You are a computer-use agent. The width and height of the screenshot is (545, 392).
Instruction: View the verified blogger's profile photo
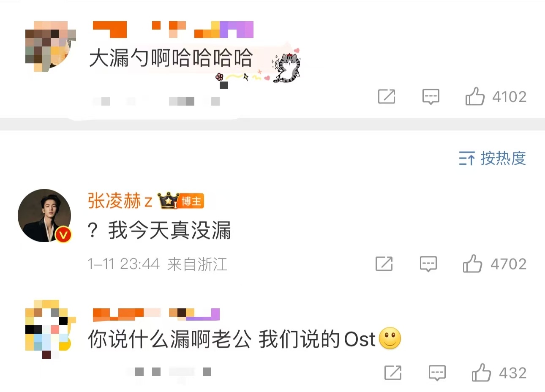[44, 215]
